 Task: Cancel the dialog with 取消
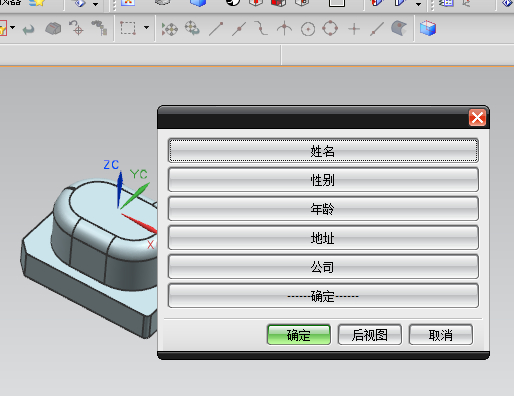tap(441, 335)
